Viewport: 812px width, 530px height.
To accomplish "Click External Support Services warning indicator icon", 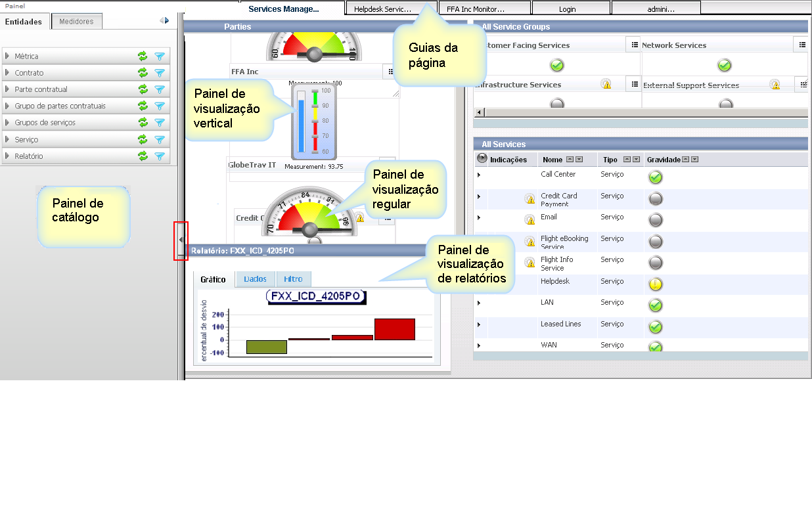I will [x=775, y=84].
